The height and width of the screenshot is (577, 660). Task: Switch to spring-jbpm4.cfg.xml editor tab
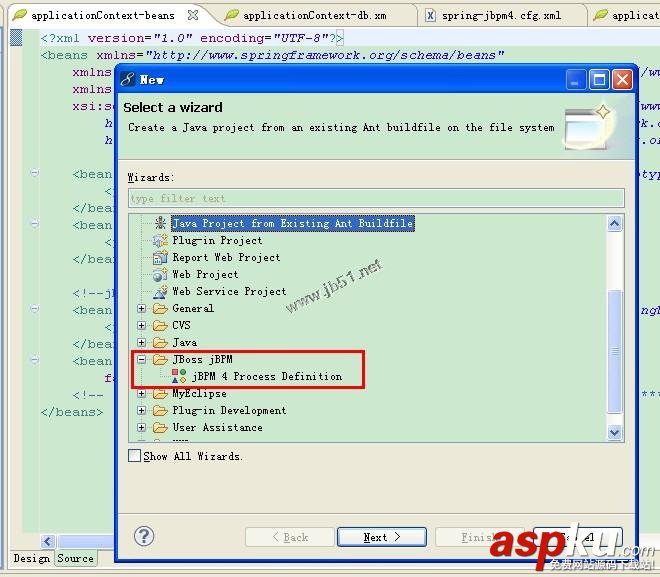[x=501, y=16]
